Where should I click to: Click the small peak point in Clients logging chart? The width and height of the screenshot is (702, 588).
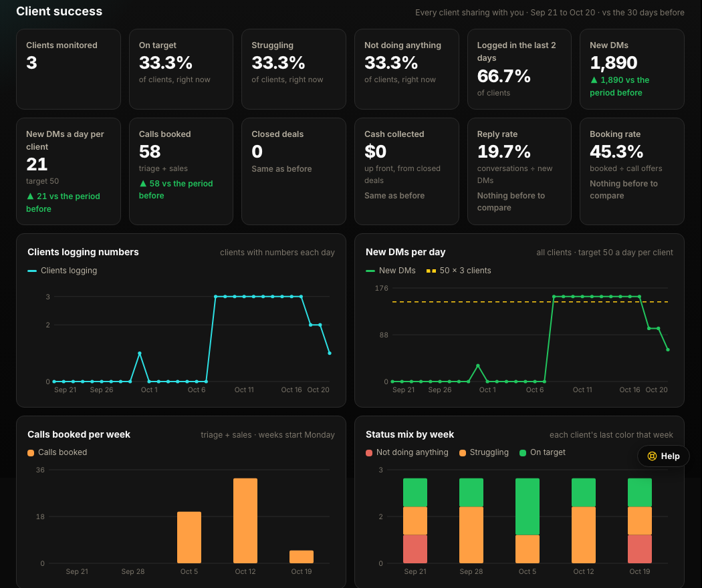click(140, 353)
